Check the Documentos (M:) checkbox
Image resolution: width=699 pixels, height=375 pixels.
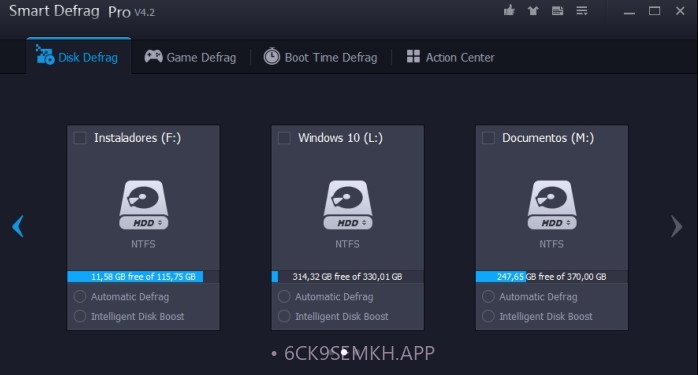(x=488, y=138)
